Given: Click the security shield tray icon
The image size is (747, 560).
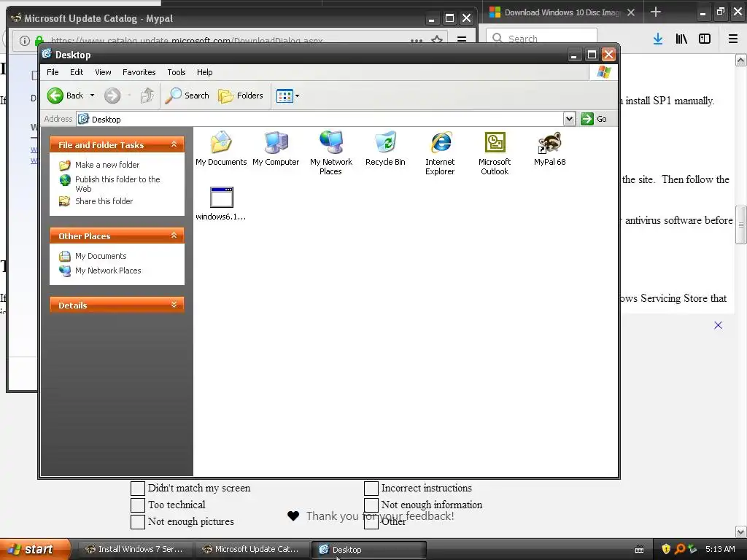Looking at the screenshot, I should click(666, 549).
